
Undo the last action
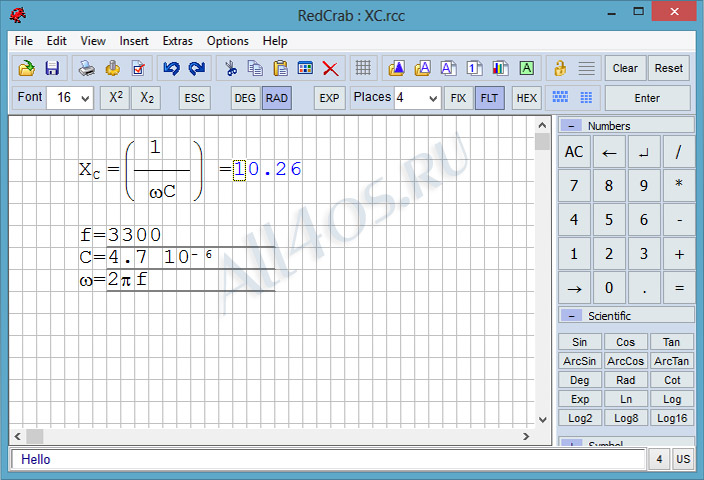[171, 68]
